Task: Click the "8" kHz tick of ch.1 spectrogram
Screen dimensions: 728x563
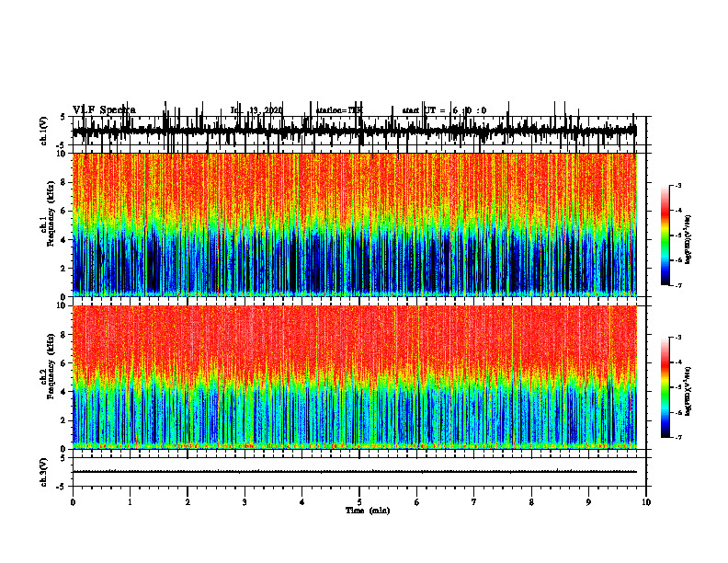Action: click(x=64, y=182)
